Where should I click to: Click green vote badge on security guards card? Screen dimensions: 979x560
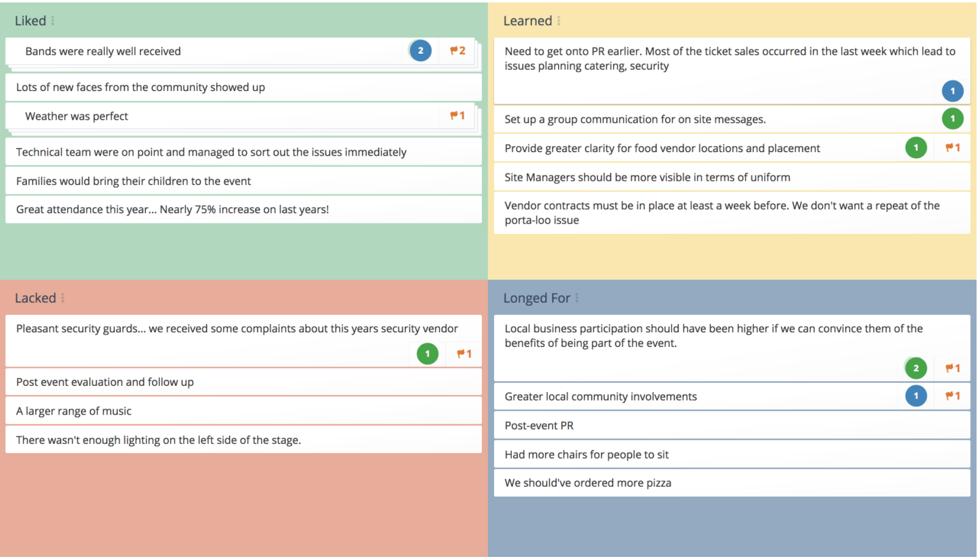(x=428, y=354)
